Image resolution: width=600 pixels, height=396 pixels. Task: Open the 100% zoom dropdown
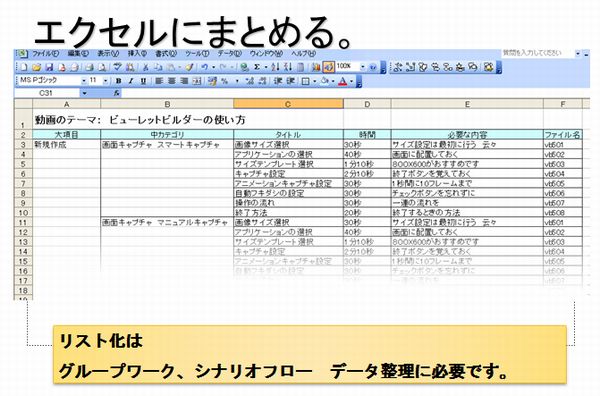363,67
